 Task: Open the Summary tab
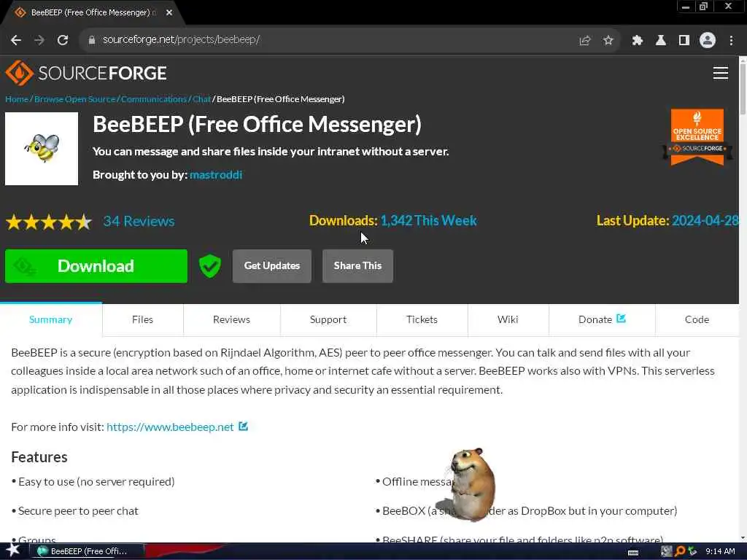coord(51,319)
